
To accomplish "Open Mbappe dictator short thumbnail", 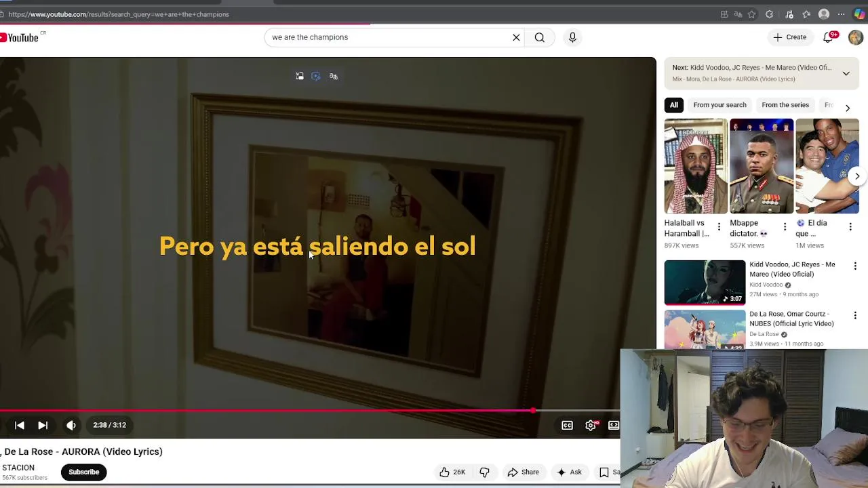I will point(762,166).
